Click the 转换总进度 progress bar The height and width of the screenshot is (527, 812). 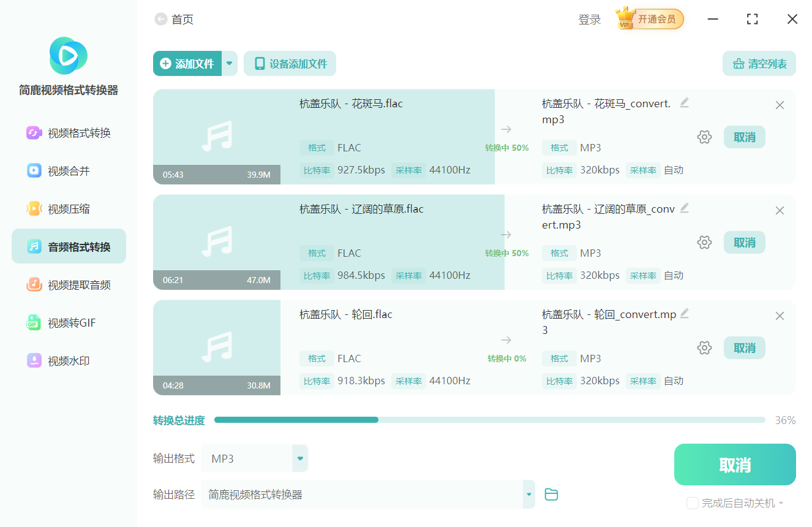tap(490, 420)
